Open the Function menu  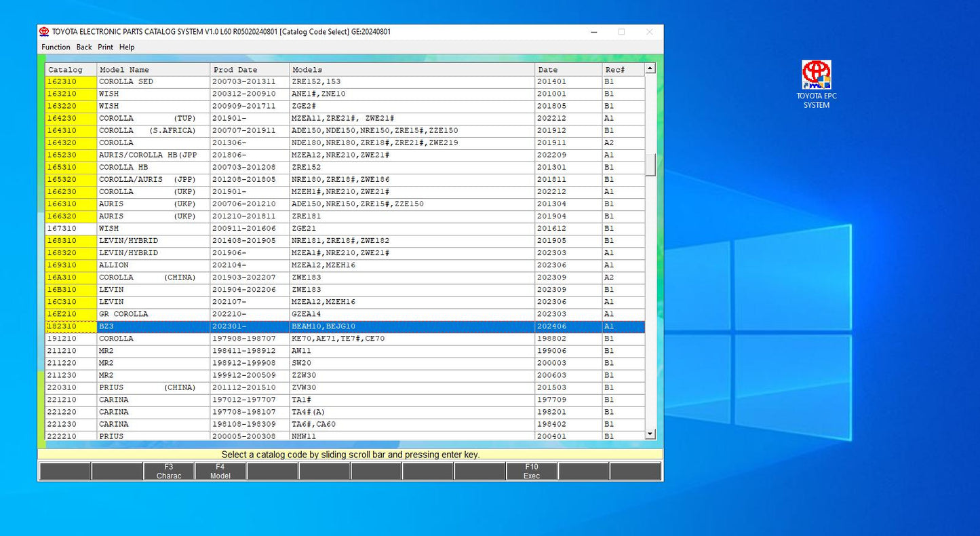click(x=56, y=47)
